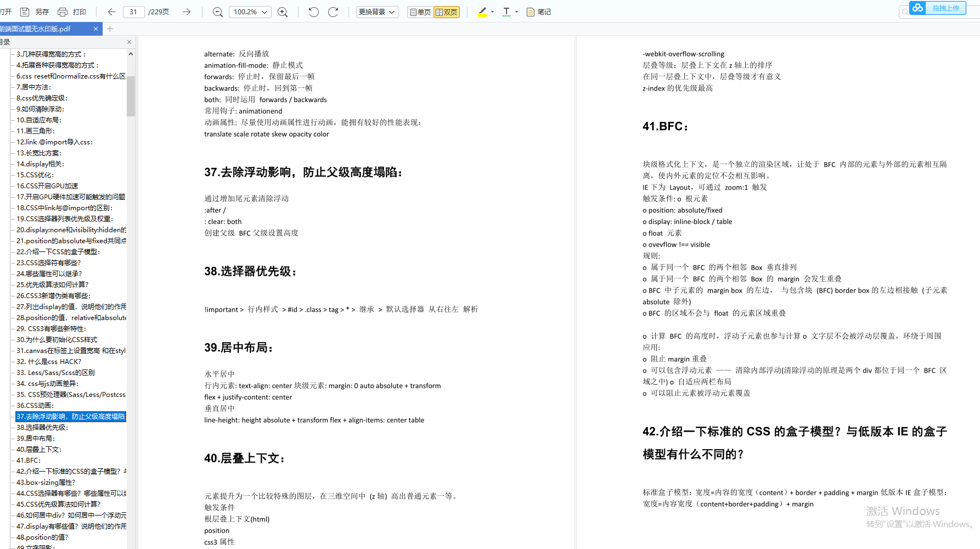Select the green text underline tool

click(x=506, y=12)
